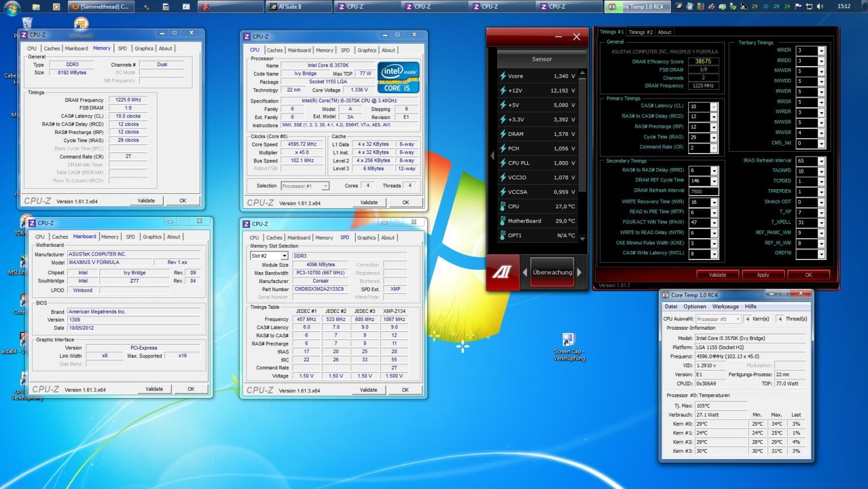Click right arrow beside Überwachung button

(579, 272)
